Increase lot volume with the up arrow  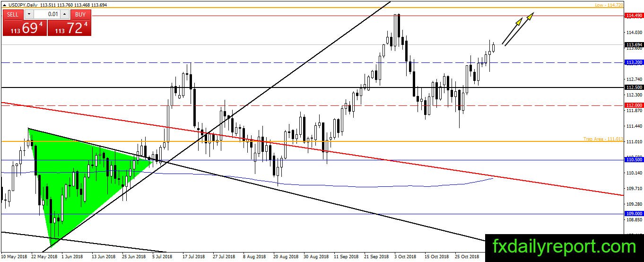pos(65,14)
